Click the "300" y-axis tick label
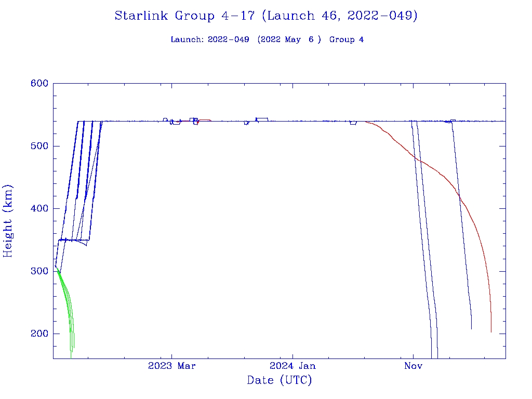Screen dimensions: 532x399 (x=39, y=271)
